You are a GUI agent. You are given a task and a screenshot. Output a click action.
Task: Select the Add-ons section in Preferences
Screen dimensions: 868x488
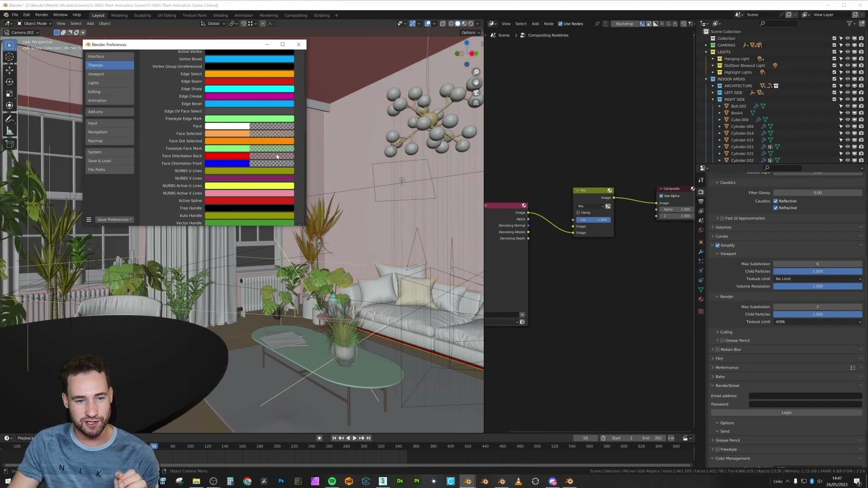110,112
